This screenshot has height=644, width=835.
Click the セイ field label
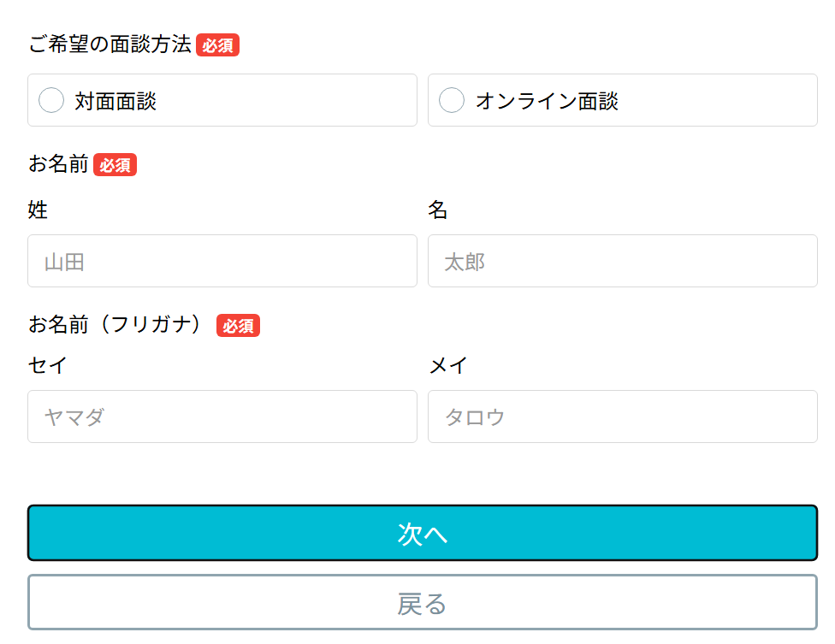click(x=47, y=366)
